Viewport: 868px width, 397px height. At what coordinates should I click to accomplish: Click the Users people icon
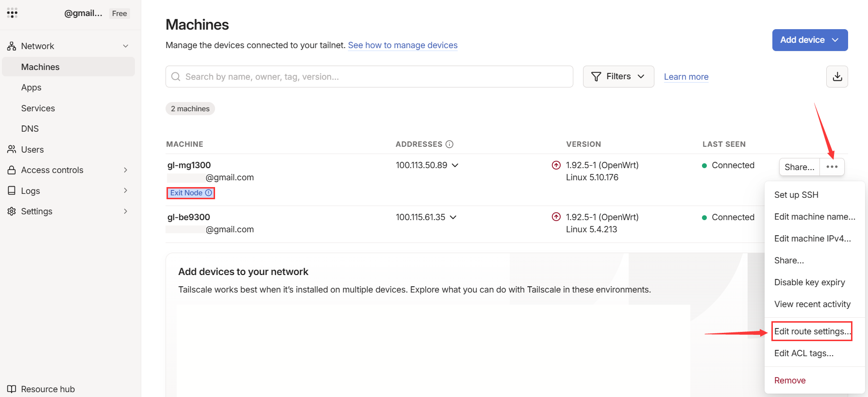(x=12, y=150)
